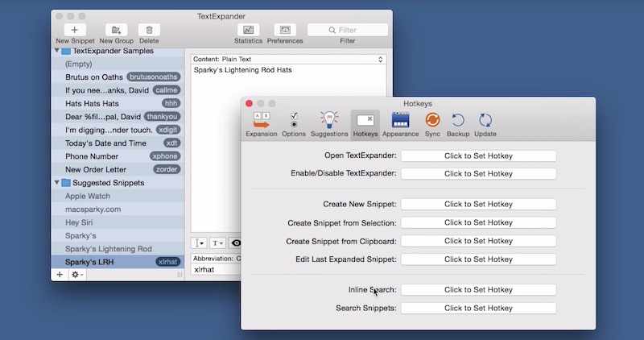Set hotkey for Open TextExpander

478,155
